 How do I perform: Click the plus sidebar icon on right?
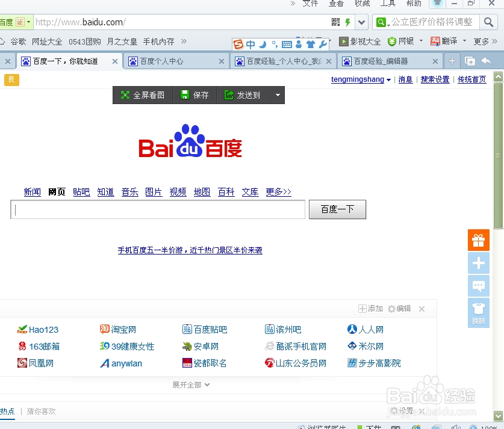(x=479, y=263)
